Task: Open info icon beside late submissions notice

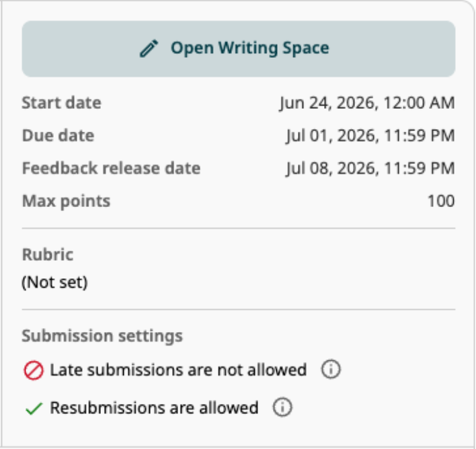Action: pyautogui.click(x=331, y=370)
